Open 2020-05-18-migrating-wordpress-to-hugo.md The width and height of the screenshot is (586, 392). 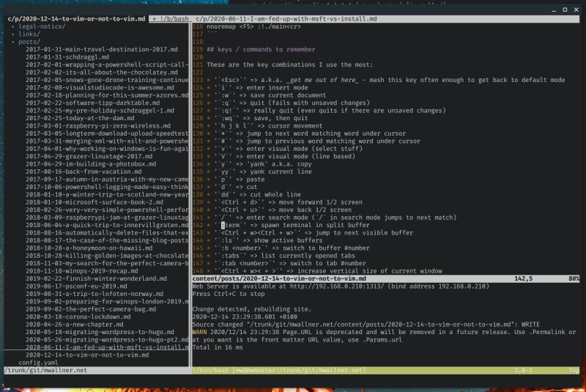click(x=100, y=332)
